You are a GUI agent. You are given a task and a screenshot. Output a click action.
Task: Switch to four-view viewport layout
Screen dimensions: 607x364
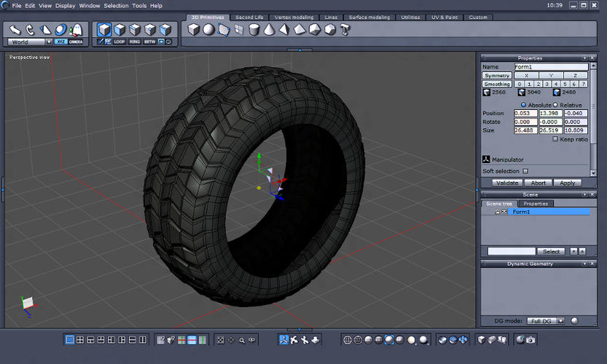(x=80, y=340)
